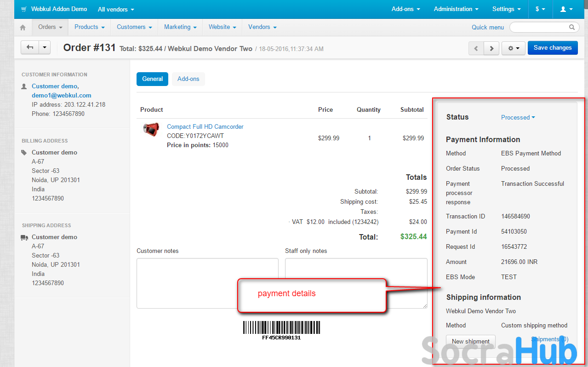Screen dimensions: 588x367
Task: Click the billing address tag icon
Action: click(x=24, y=152)
